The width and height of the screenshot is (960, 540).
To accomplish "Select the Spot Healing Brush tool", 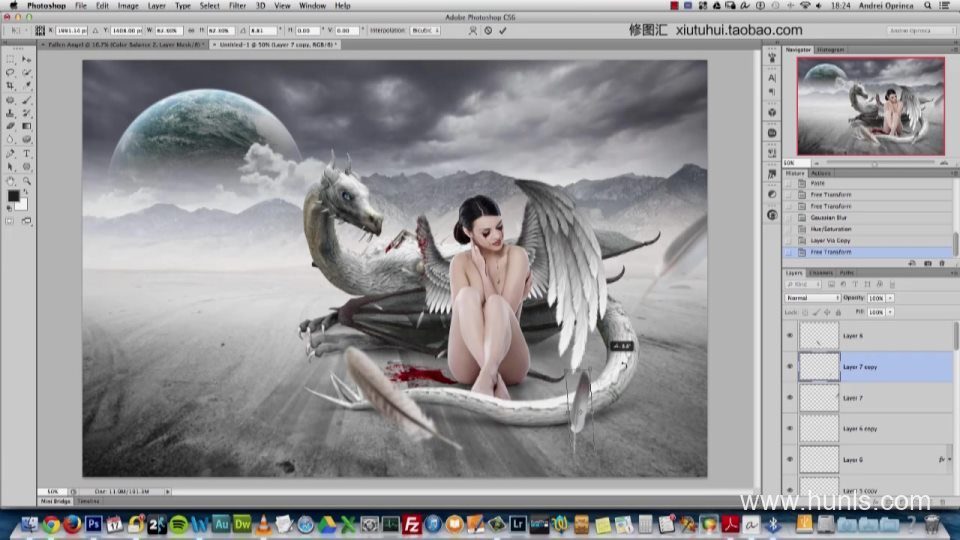I will tap(10, 99).
